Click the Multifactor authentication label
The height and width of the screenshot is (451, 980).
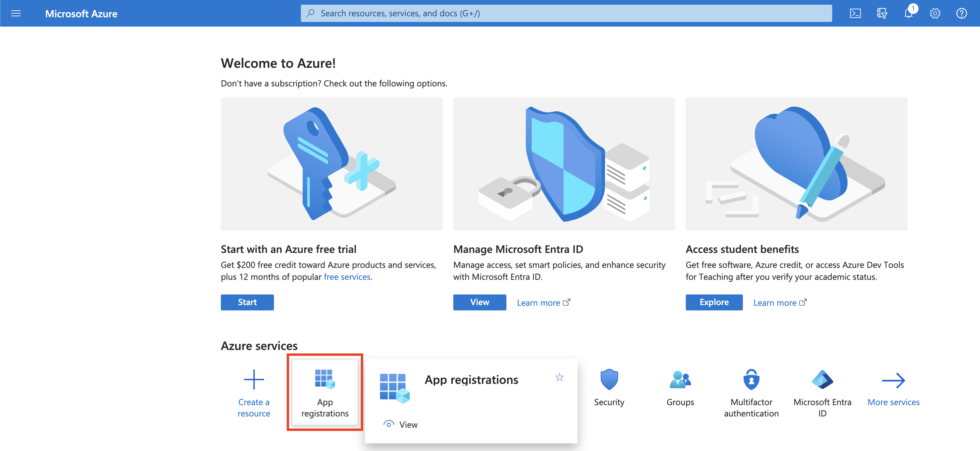pos(752,407)
